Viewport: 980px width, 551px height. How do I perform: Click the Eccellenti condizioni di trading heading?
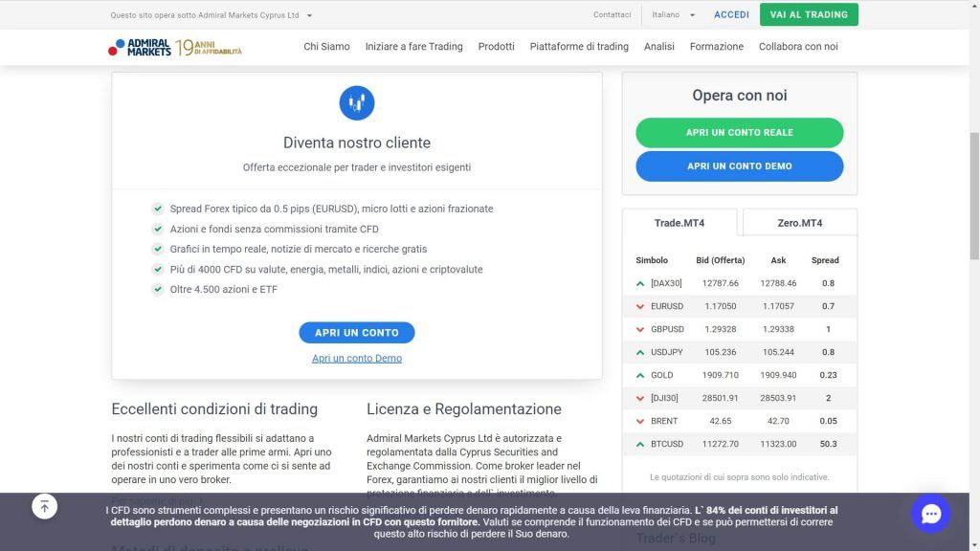click(x=214, y=409)
